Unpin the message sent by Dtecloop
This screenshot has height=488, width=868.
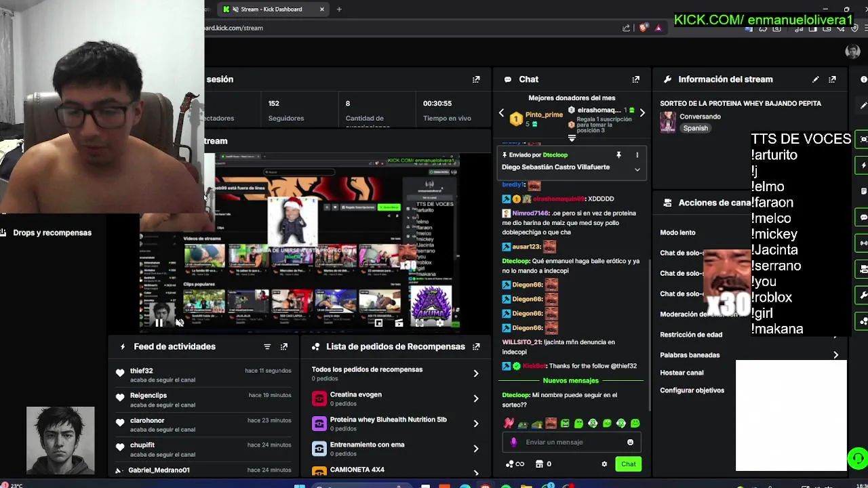618,155
